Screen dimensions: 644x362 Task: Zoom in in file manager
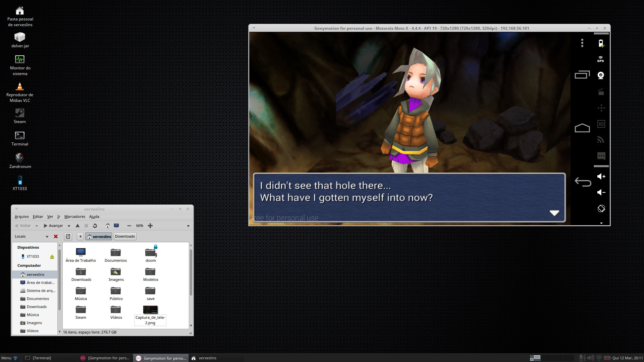pyautogui.click(x=150, y=226)
